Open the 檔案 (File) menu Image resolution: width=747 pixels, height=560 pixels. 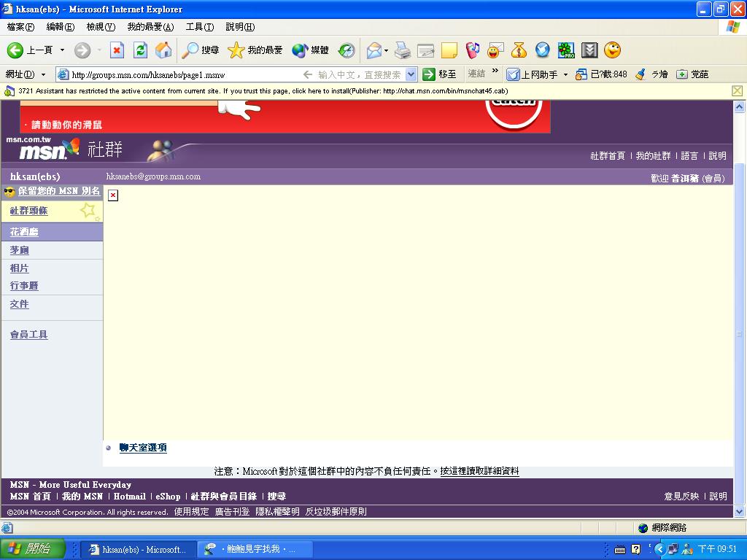pos(20,27)
